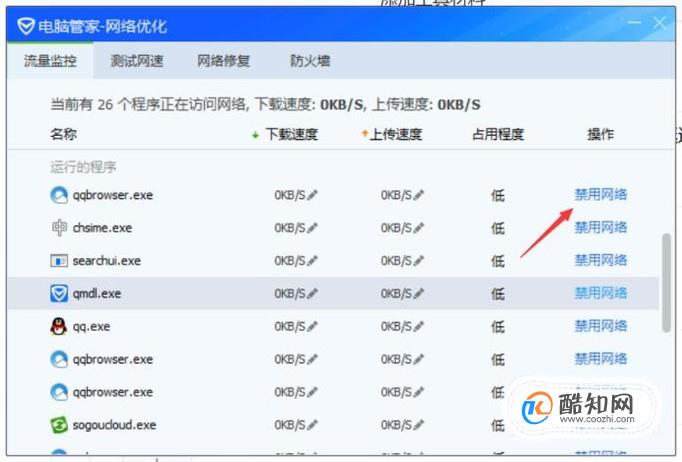Edit download speed limit for sogoucloud.exe
Screen dimensions: 682x462
[312, 425]
